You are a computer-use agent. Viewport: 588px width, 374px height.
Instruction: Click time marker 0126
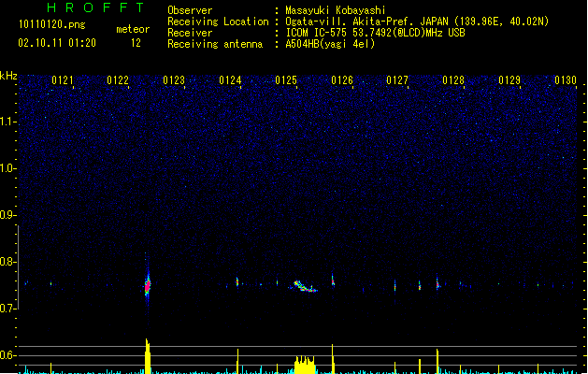[x=342, y=80]
